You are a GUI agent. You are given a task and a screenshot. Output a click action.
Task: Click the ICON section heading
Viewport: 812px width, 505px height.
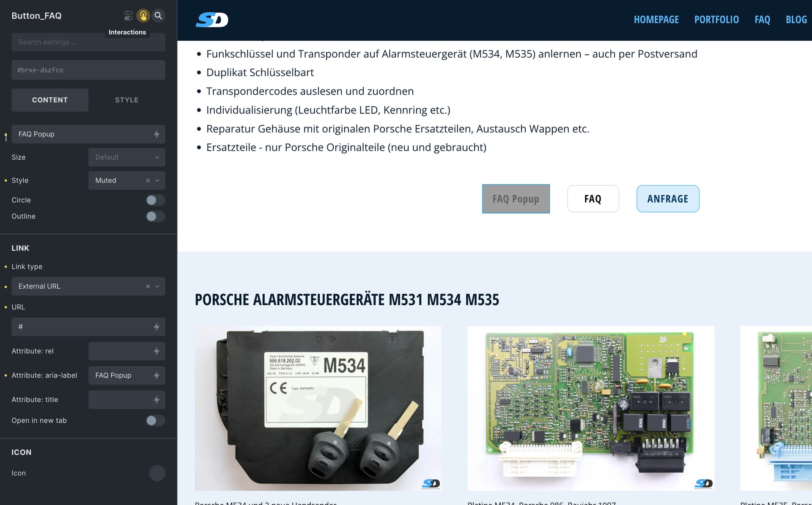pos(21,452)
